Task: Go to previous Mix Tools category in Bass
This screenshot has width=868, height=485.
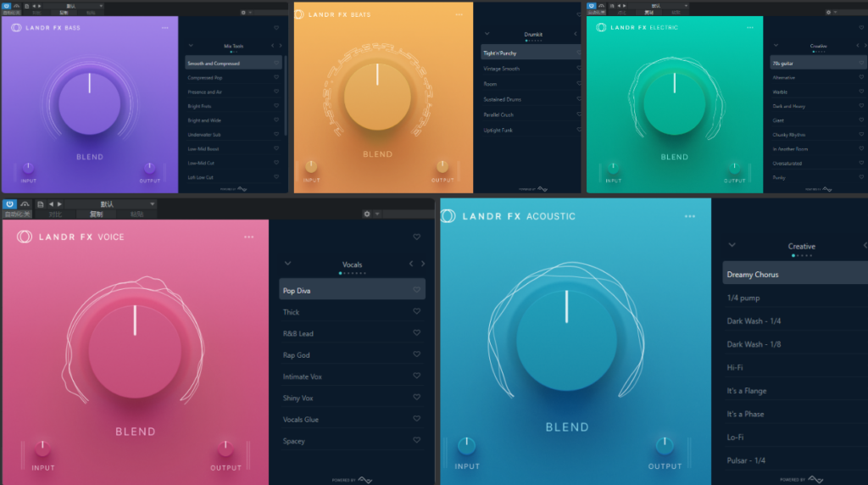Action: point(272,46)
